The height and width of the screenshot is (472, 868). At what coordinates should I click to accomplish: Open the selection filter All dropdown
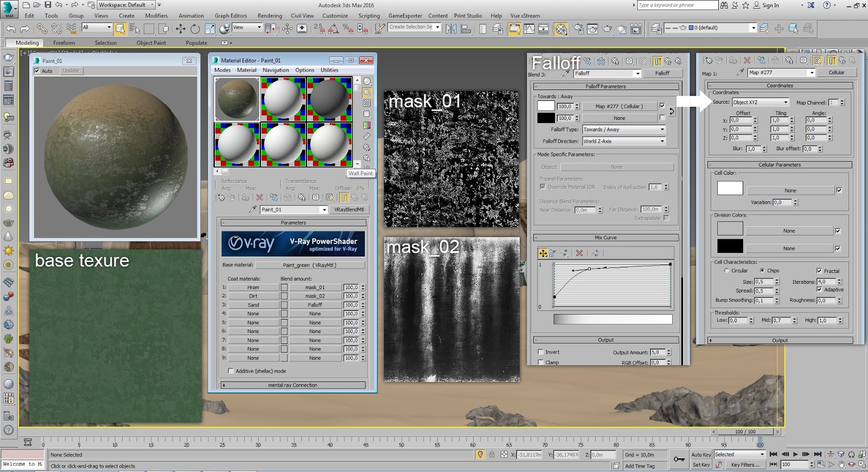[97, 27]
